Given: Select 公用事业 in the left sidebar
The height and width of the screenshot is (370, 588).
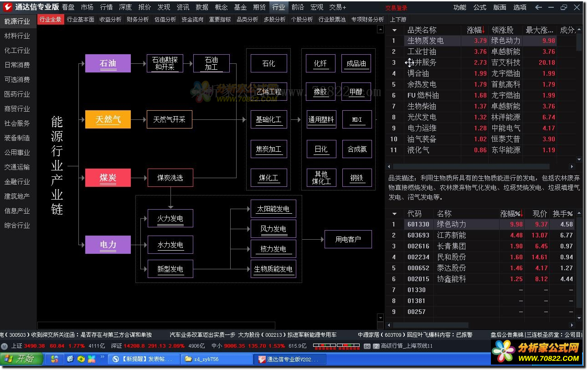Looking at the screenshot, I should (17, 153).
